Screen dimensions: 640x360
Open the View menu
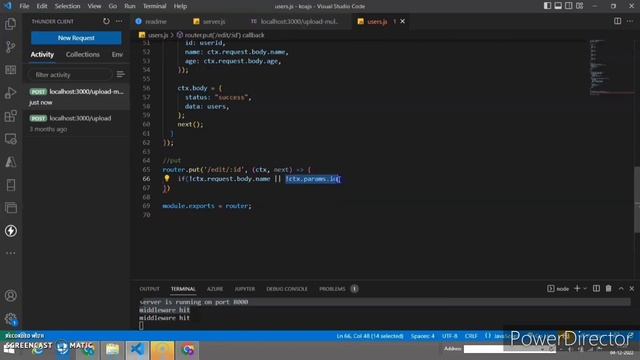tap(94, 6)
